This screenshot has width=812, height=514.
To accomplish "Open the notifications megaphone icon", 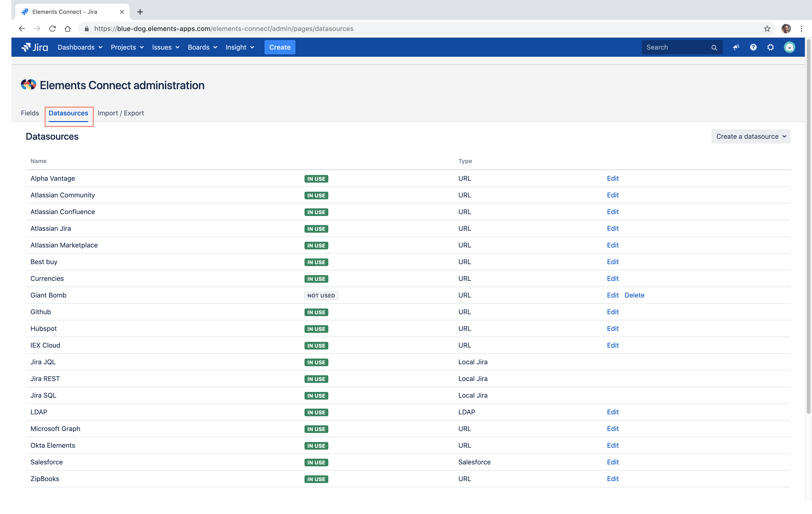I will click(736, 47).
